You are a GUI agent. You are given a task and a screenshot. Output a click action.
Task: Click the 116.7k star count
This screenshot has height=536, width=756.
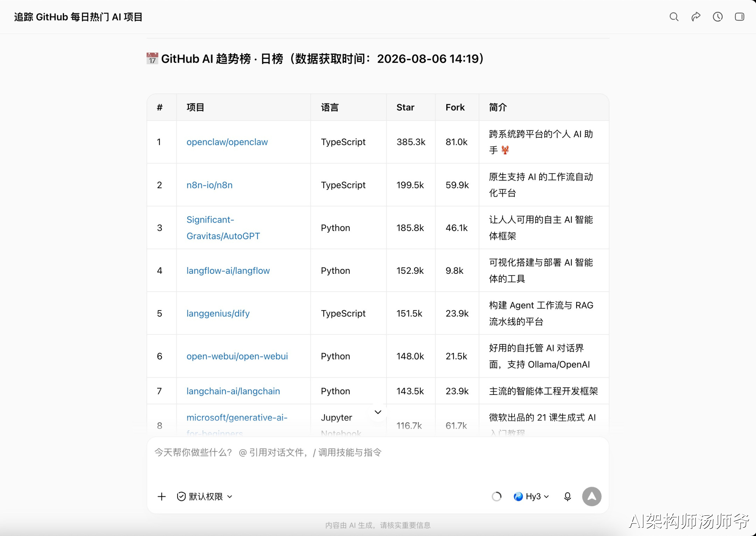(409, 425)
